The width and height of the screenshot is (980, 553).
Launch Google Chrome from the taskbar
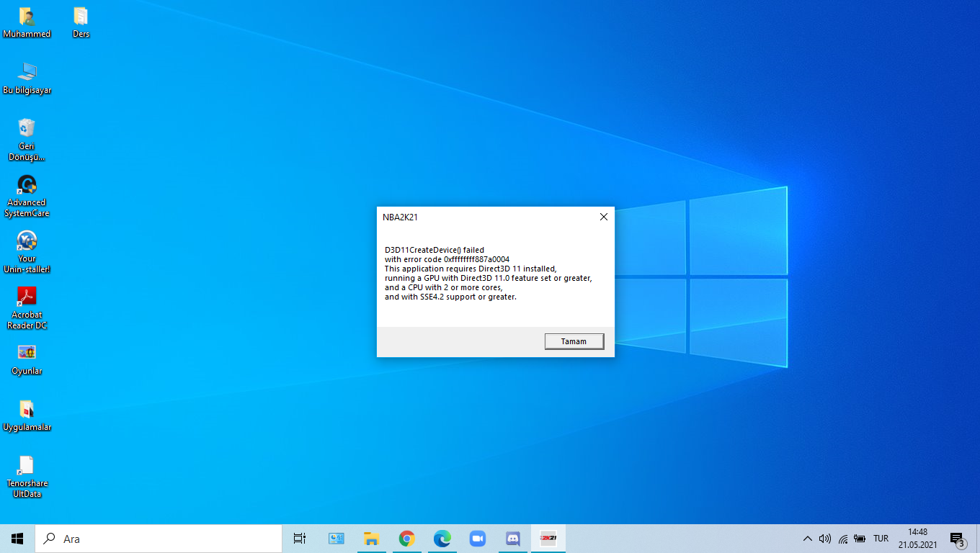coord(407,539)
